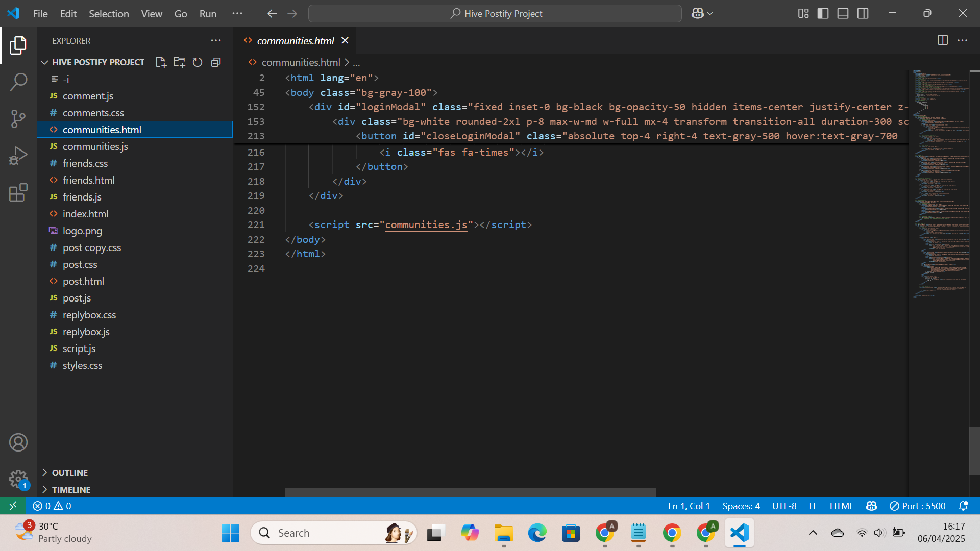This screenshot has width=980, height=551.
Task: Click the communities.js script link in code
Action: 426,225
